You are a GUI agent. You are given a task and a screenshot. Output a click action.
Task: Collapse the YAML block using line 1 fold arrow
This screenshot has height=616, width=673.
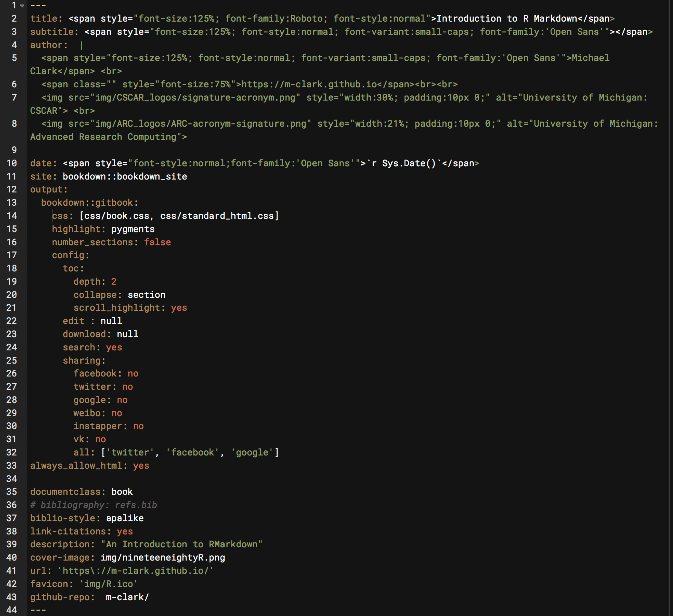22,6
